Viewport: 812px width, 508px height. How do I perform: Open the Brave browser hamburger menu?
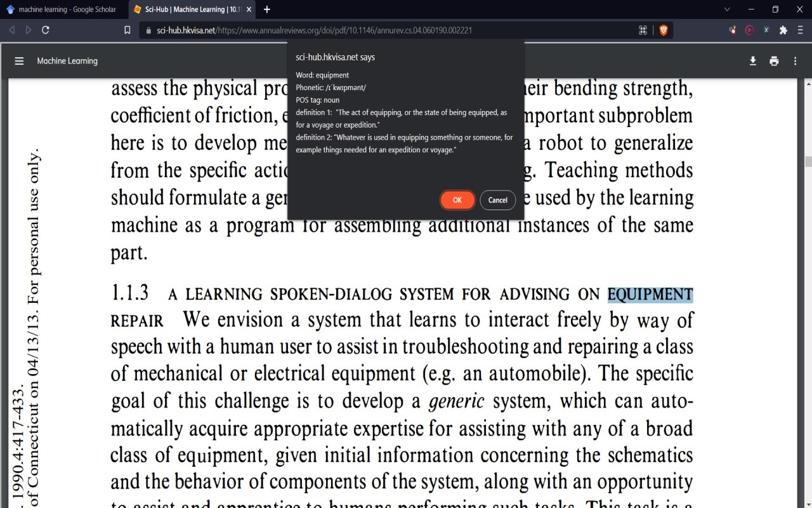point(800,30)
